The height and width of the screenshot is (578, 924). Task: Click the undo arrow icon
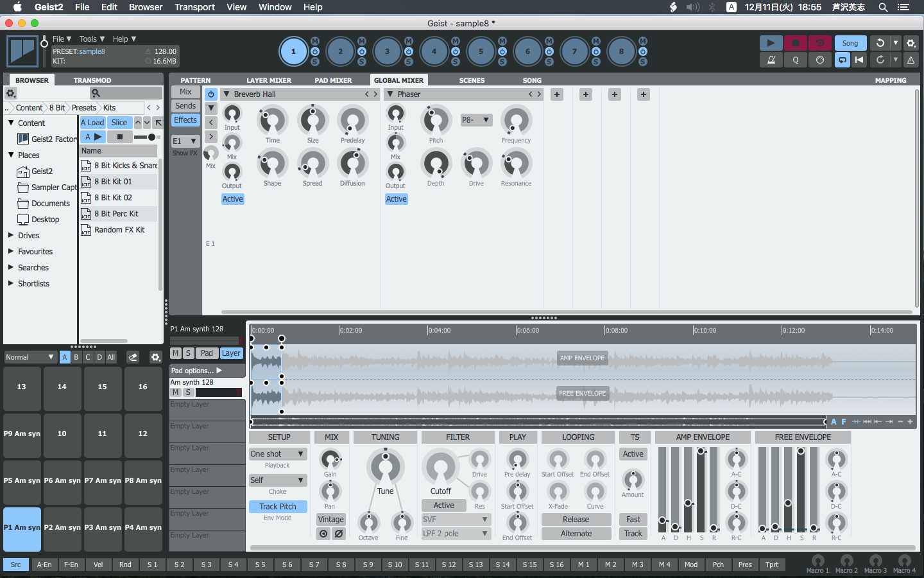(880, 43)
